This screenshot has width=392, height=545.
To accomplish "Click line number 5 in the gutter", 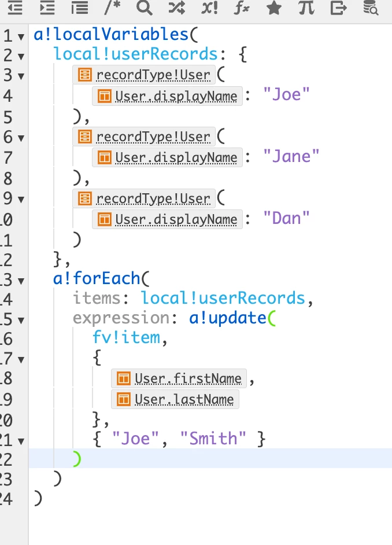I will 8,117.
